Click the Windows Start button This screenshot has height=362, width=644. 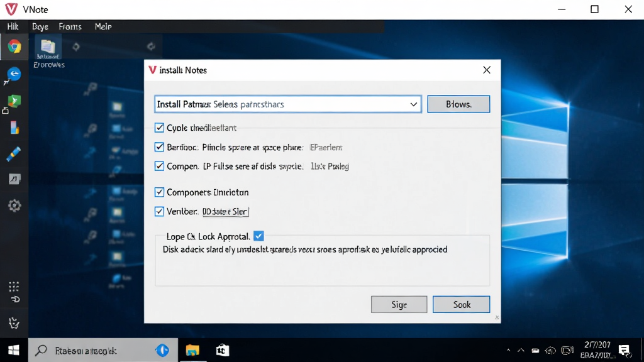click(14, 350)
